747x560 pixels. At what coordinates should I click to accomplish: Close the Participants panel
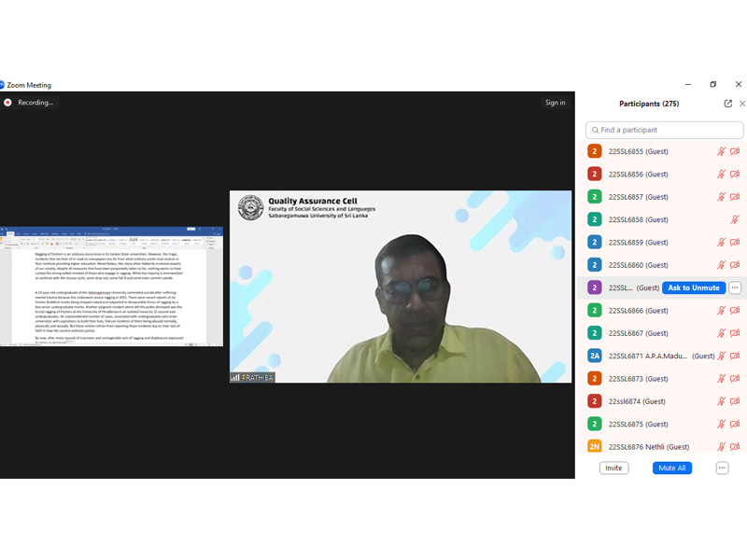click(x=742, y=104)
